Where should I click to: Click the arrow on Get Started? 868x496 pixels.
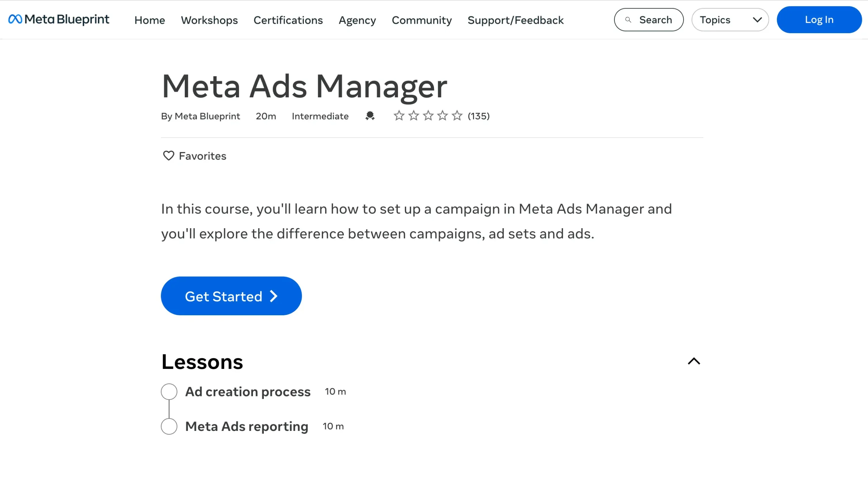pyautogui.click(x=274, y=296)
